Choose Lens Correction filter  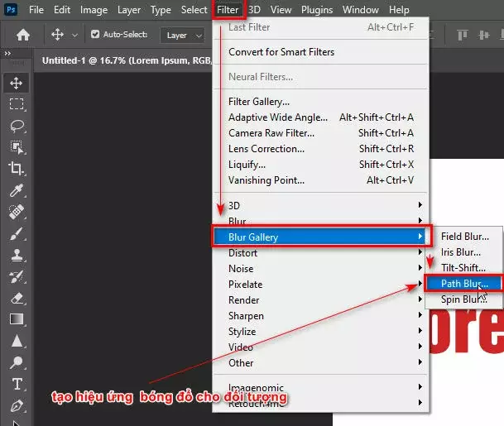click(321, 149)
